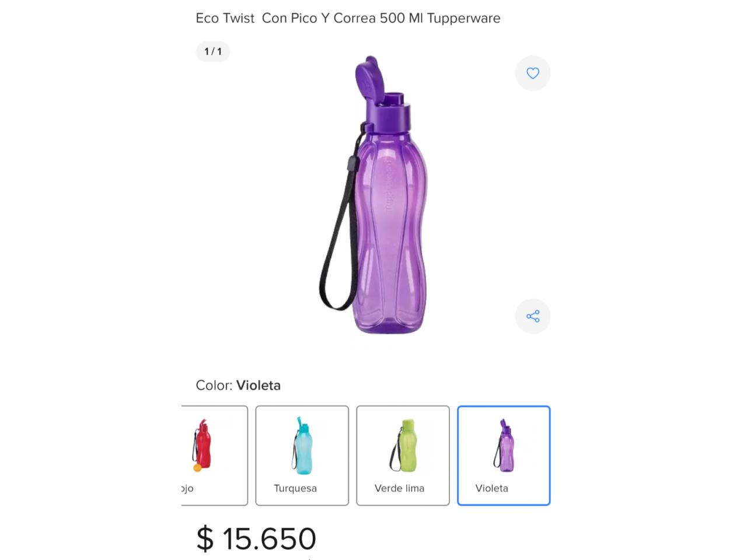Open the main purple bottle image

click(373, 195)
